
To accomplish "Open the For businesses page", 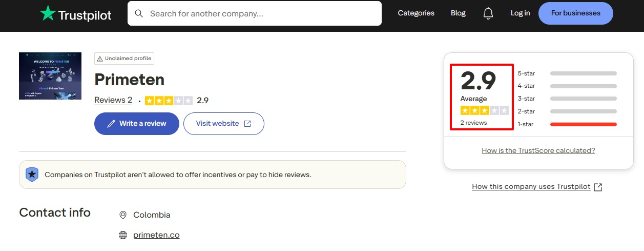I will click(575, 13).
